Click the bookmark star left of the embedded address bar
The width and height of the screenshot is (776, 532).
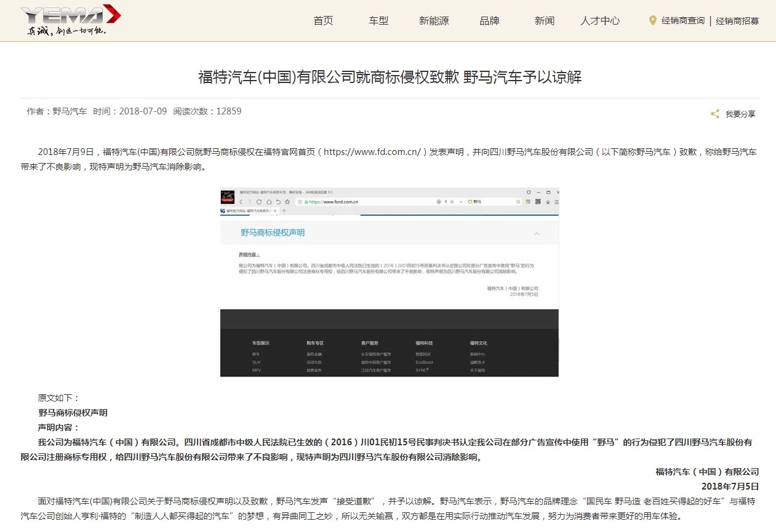pyautogui.click(x=287, y=202)
